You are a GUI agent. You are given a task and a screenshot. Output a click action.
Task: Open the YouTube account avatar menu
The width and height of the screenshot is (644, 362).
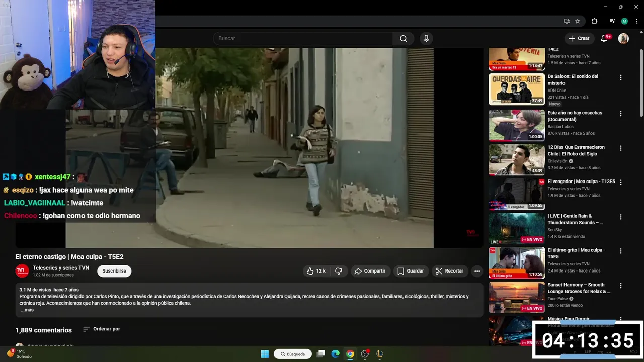coord(623,38)
